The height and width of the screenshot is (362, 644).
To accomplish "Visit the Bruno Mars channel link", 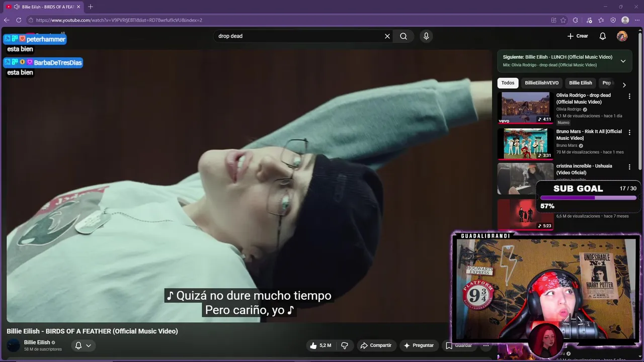I will 567,145.
